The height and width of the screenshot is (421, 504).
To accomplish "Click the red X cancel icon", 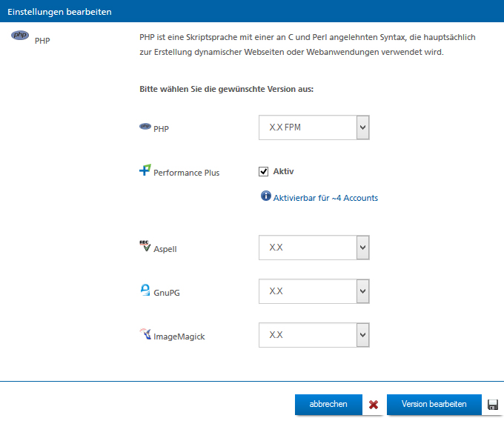I will pos(374,405).
